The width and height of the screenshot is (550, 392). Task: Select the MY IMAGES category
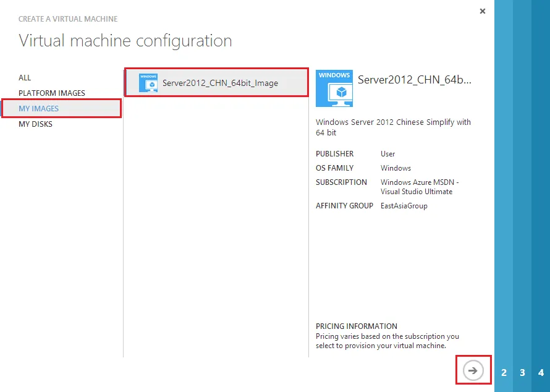[x=62, y=108]
